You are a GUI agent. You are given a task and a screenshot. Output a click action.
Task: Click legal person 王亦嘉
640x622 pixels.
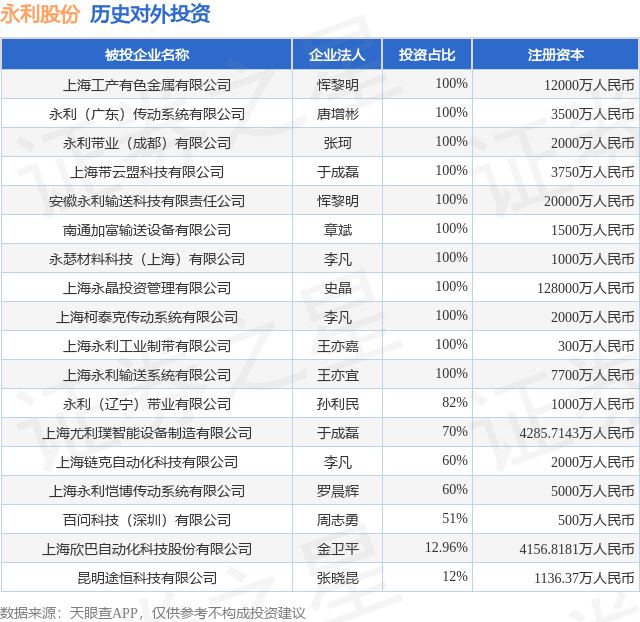coord(338,346)
